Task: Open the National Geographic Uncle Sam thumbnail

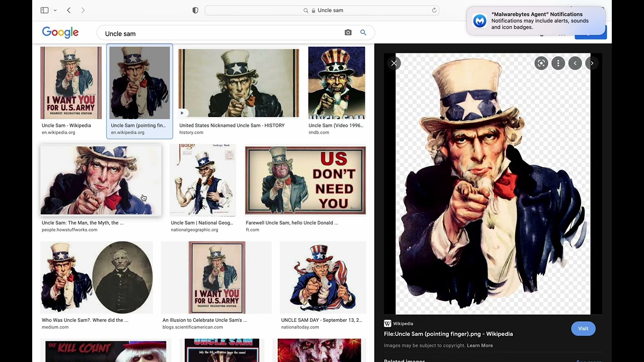Action: tap(203, 180)
